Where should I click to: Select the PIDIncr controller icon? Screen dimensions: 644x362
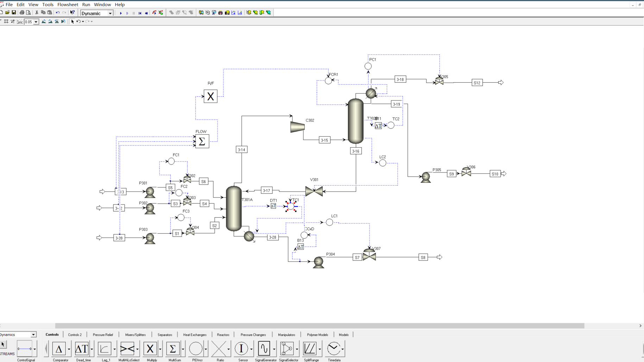click(196, 349)
